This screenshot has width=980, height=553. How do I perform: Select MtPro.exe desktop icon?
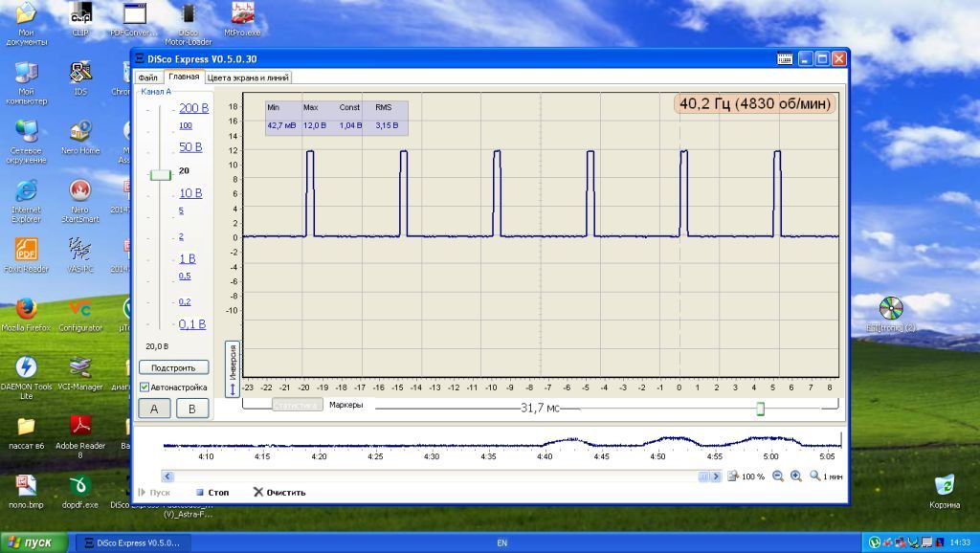(x=242, y=19)
